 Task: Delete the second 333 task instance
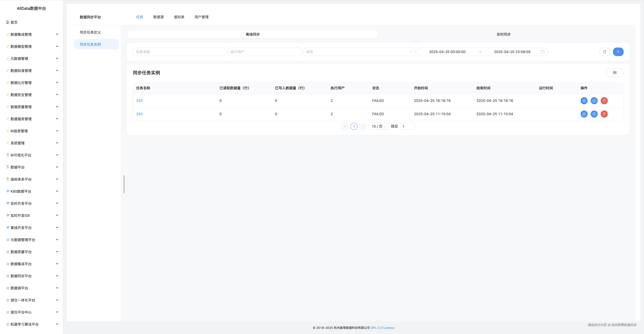tap(604, 114)
